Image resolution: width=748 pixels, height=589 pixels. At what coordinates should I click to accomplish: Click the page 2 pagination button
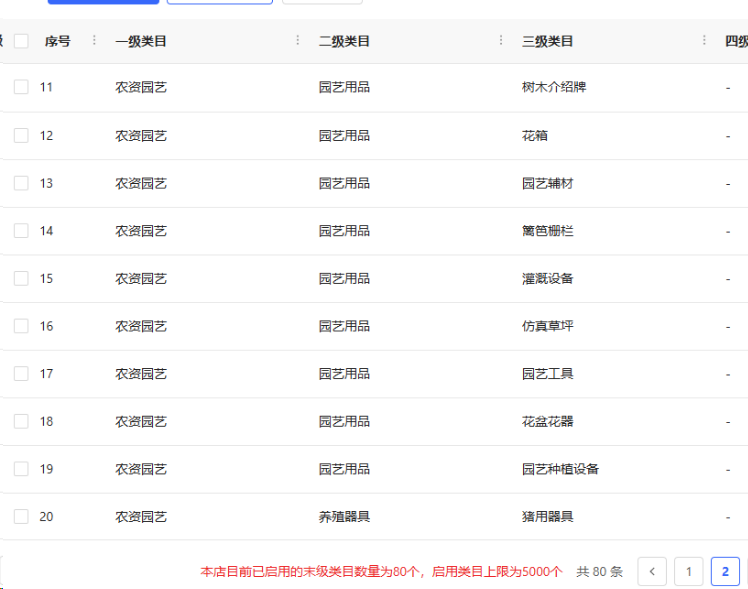tap(725, 572)
